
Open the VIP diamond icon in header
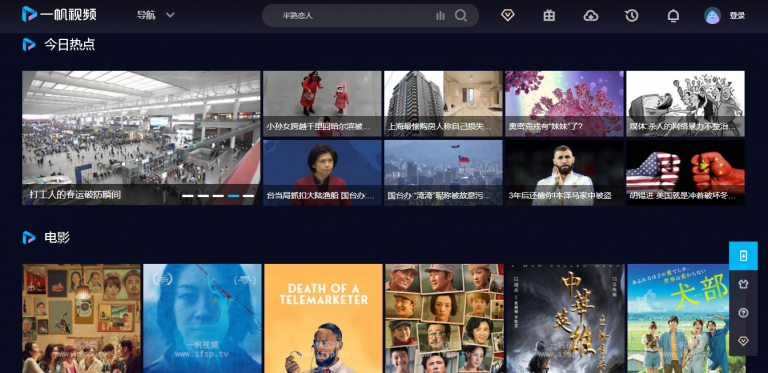click(507, 15)
